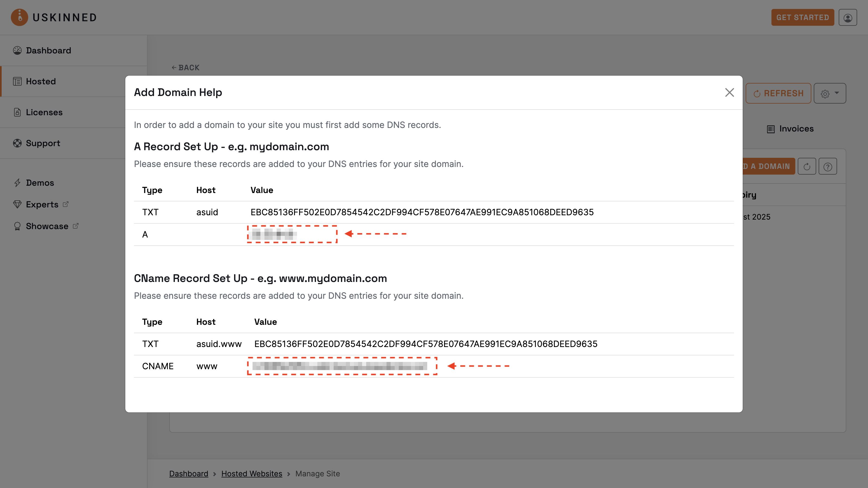Click the USKINNED logo icon
This screenshot has height=488, width=868.
19,17
